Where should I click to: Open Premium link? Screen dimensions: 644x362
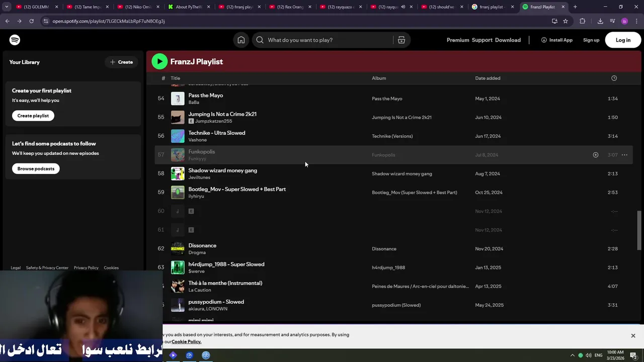pos(458,40)
